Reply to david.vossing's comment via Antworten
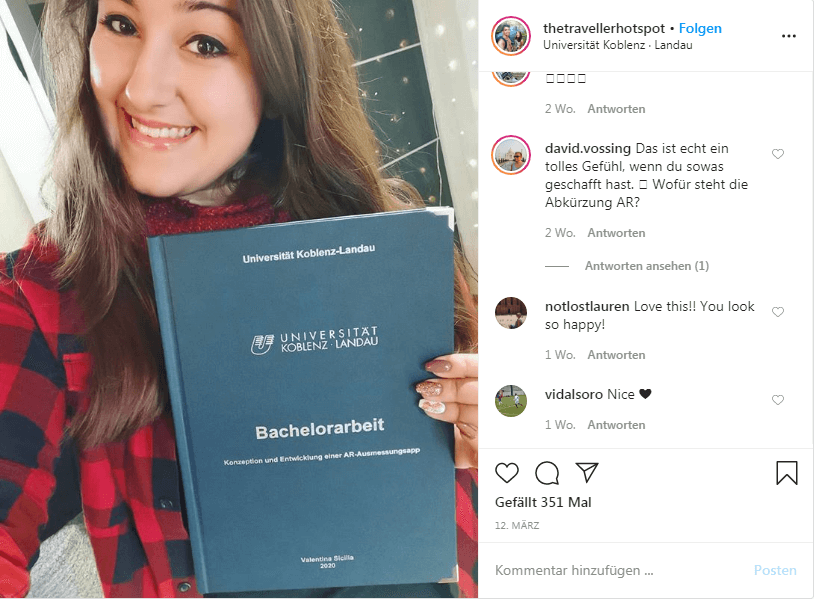 pyautogui.click(x=616, y=233)
